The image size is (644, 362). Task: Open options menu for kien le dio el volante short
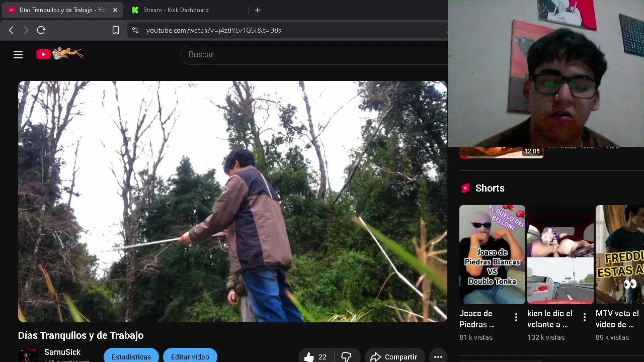(585, 317)
